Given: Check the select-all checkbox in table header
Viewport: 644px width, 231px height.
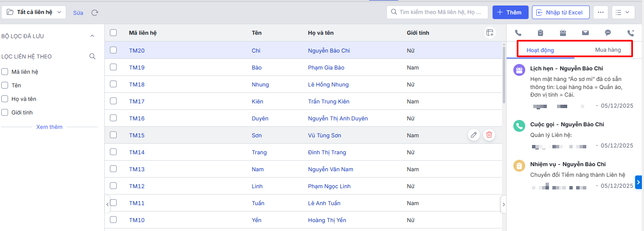Looking at the screenshot, I should coord(113,33).
